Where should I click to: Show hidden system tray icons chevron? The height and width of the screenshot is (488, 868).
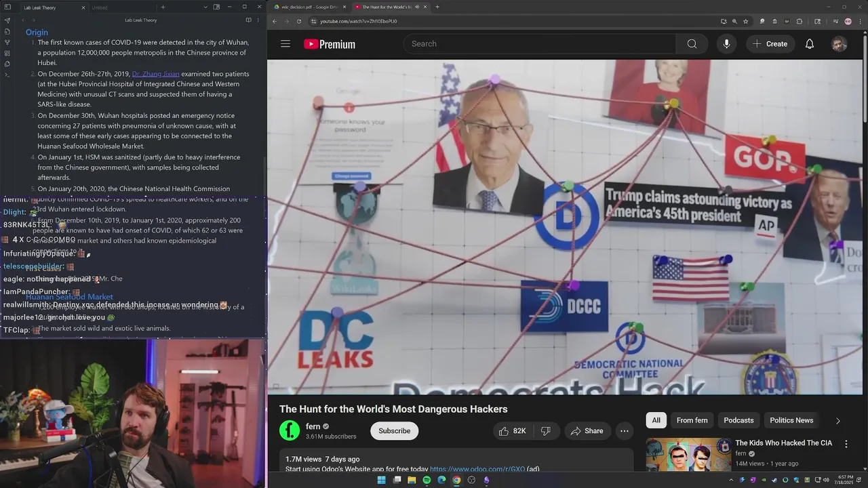[731, 480]
